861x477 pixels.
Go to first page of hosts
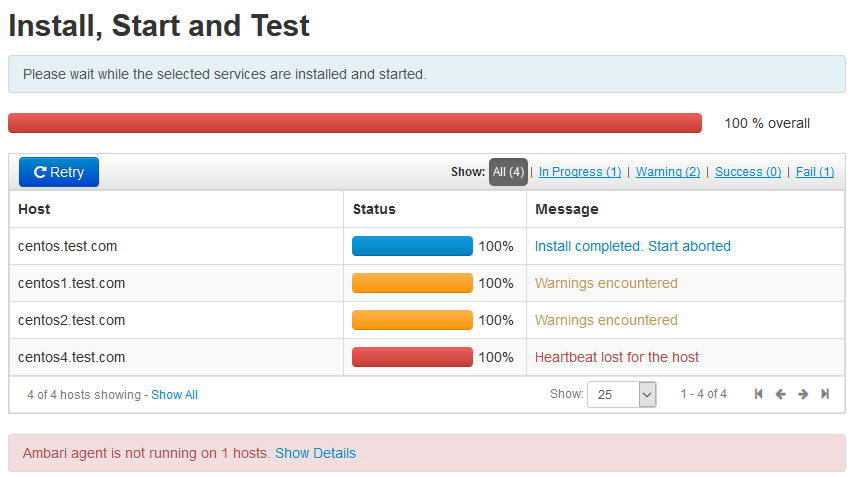(x=759, y=394)
